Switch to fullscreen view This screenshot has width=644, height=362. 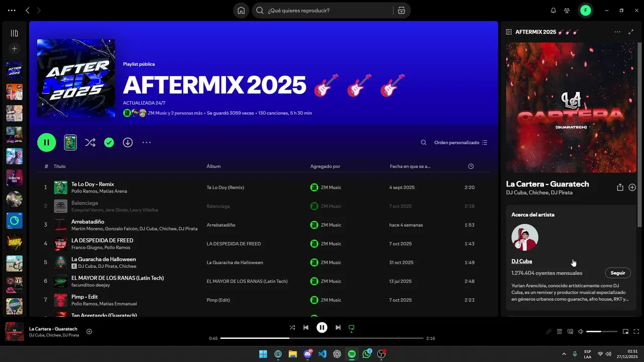(x=636, y=331)
